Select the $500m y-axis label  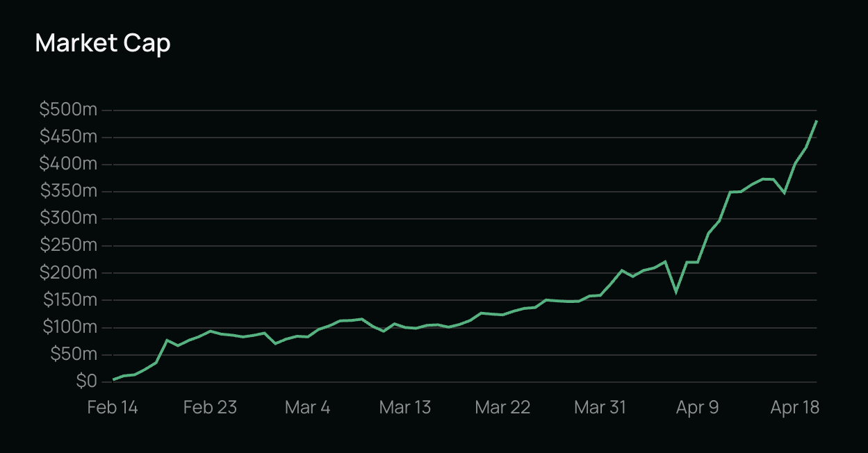coord(68,110)
